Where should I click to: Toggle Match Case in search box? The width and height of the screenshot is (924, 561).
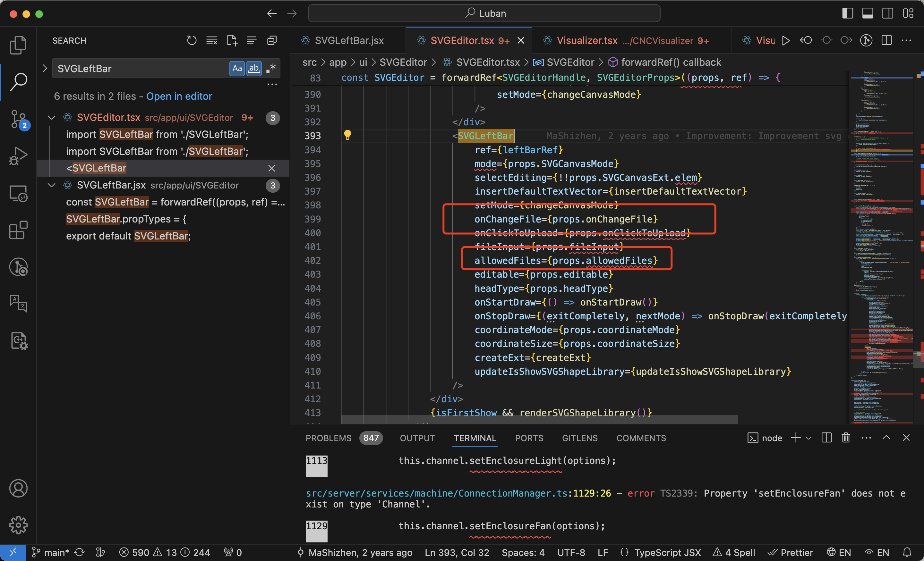point(237,68)
